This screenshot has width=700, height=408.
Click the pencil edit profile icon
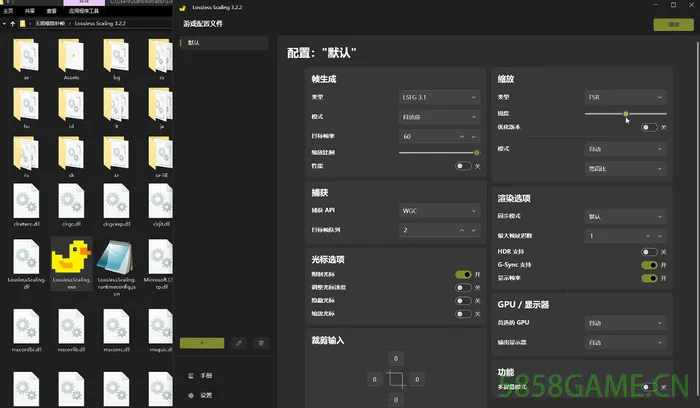[x=239, y=343]
